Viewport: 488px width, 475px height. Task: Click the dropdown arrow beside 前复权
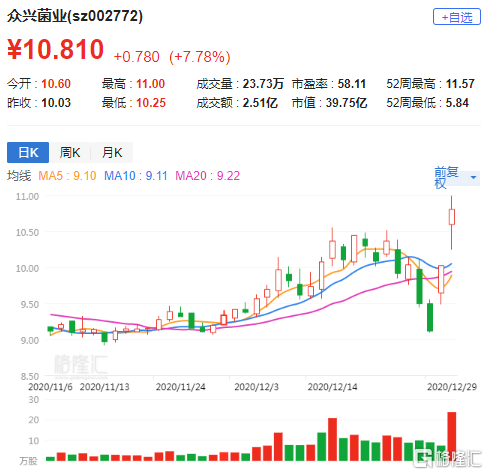(473, 177)
